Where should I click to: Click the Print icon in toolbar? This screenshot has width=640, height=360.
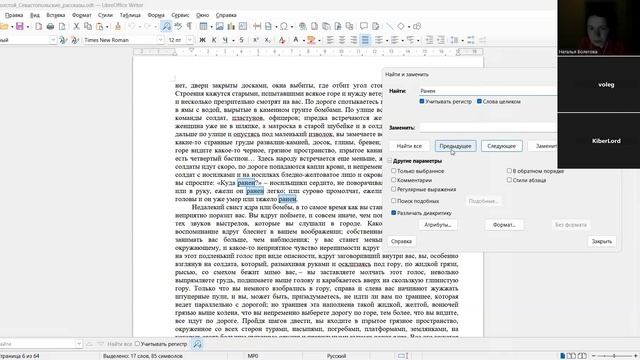click(x=50, y=27)
